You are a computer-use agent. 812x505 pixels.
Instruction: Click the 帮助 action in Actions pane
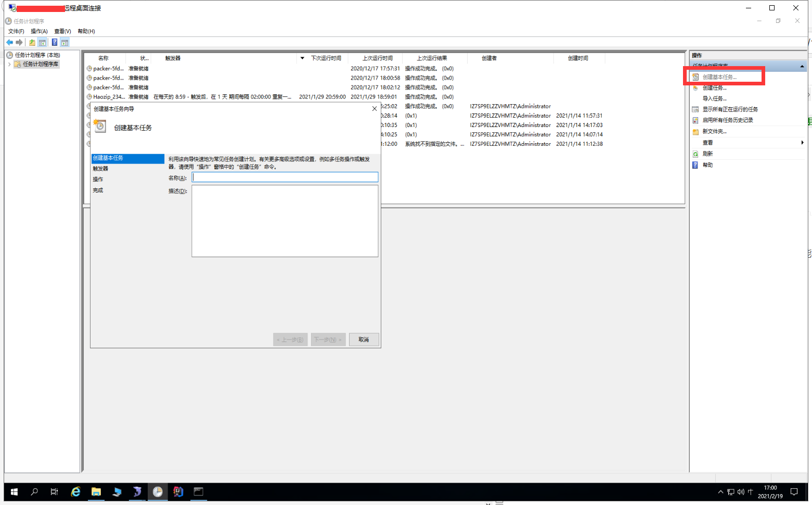coord(707,165)
